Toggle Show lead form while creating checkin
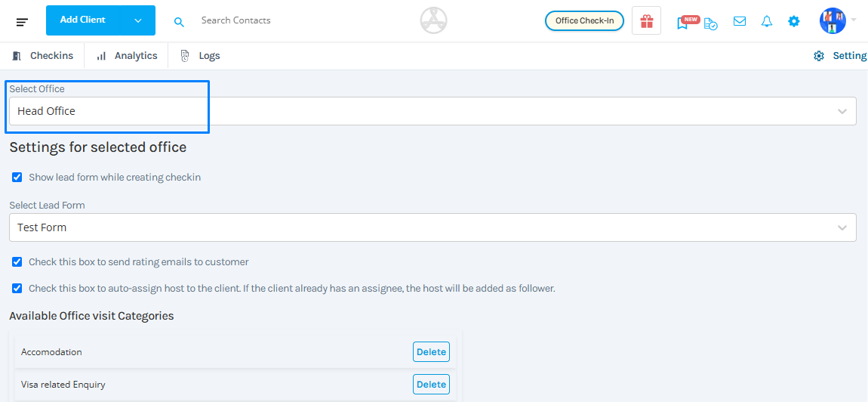Screen dimensions: 868x402 [17, 178]
